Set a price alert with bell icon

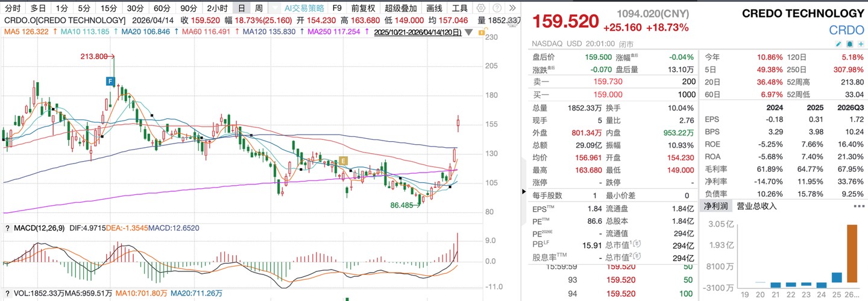click(x=849, y=44)
